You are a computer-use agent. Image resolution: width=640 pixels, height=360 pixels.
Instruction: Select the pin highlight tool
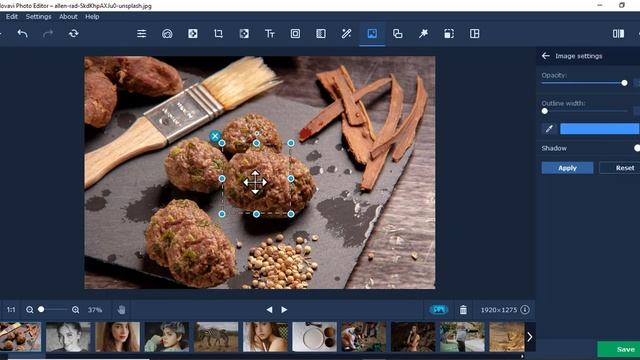(423, 33)
